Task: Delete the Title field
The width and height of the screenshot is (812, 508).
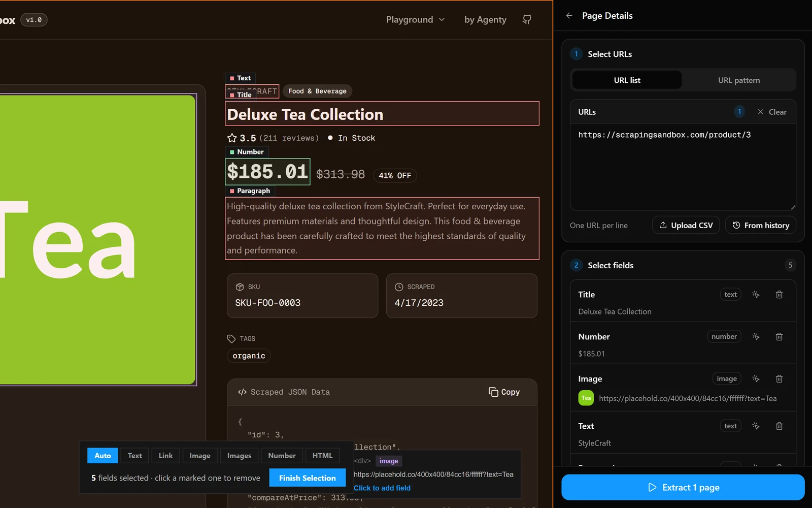Action: pos(779,295)
